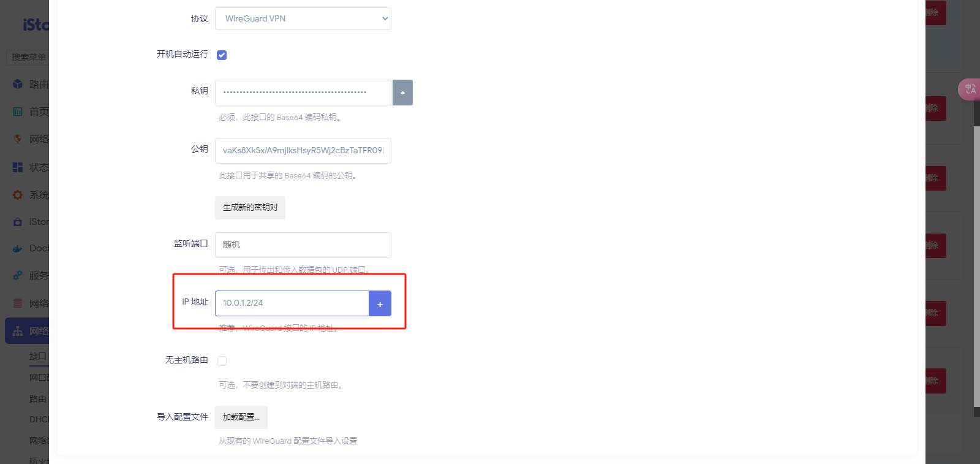
Task: Click the iStore shopping bag sidebar icon
Action: [x=18, y=222]
